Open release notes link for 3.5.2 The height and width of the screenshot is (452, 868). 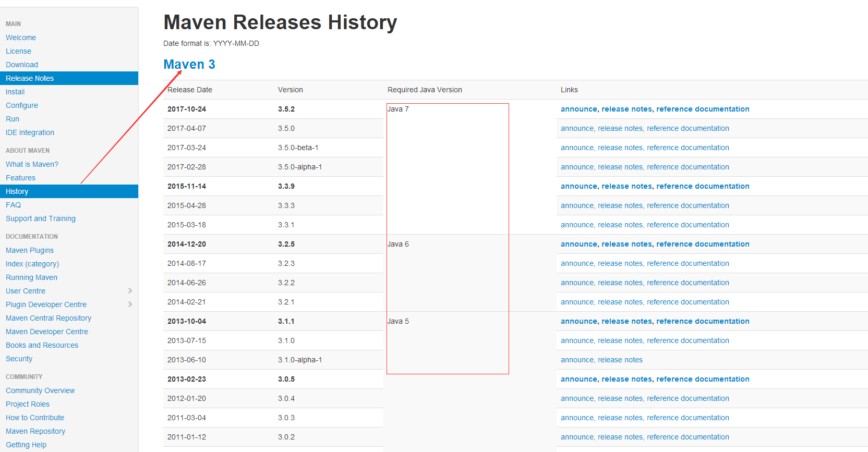[x=626, y=109]
